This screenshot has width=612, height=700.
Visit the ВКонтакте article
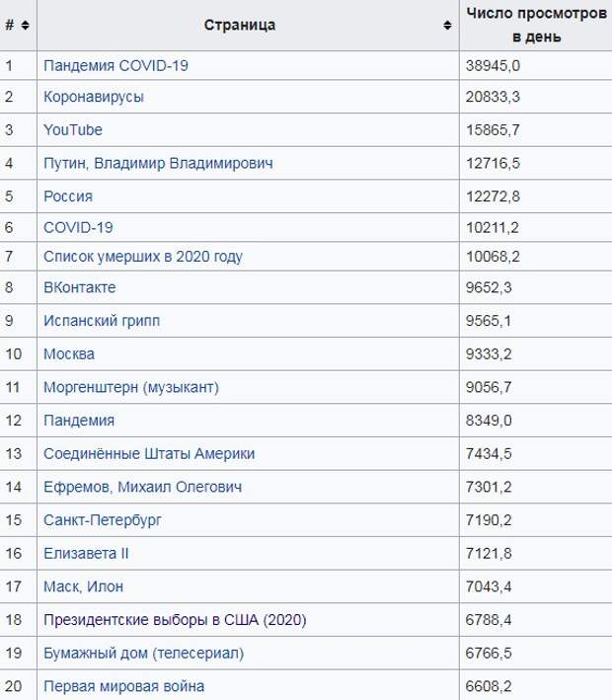(x=80, y=288)
